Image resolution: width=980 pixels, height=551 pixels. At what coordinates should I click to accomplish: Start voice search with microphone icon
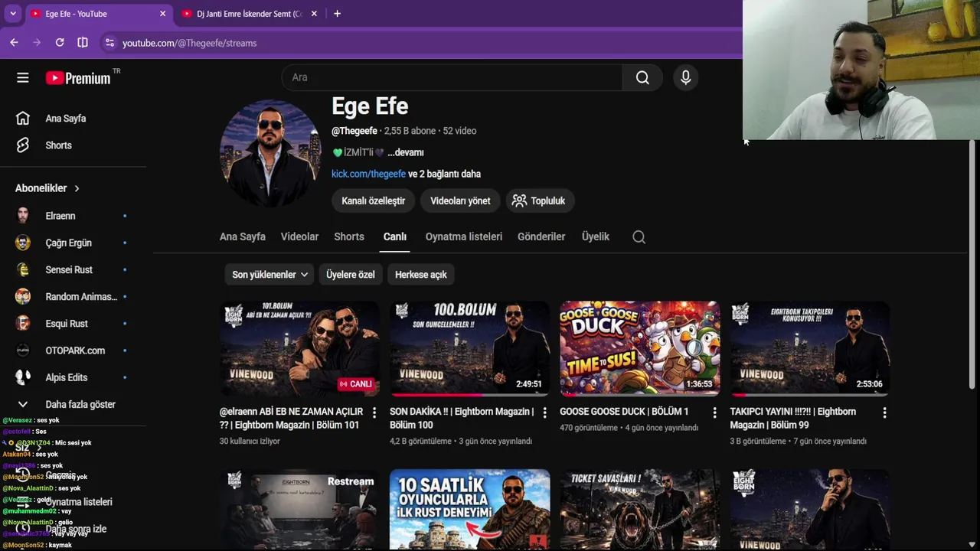click(685, 77)
